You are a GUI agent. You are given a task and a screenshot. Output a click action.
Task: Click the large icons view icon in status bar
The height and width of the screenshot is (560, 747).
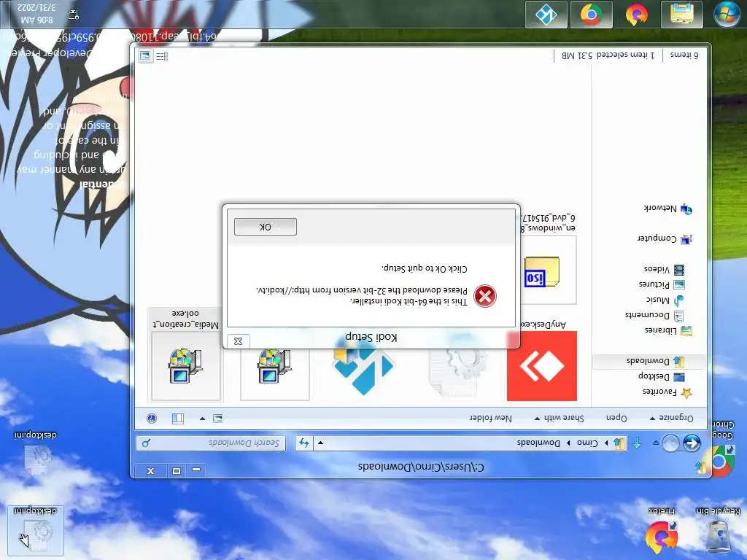145,56
